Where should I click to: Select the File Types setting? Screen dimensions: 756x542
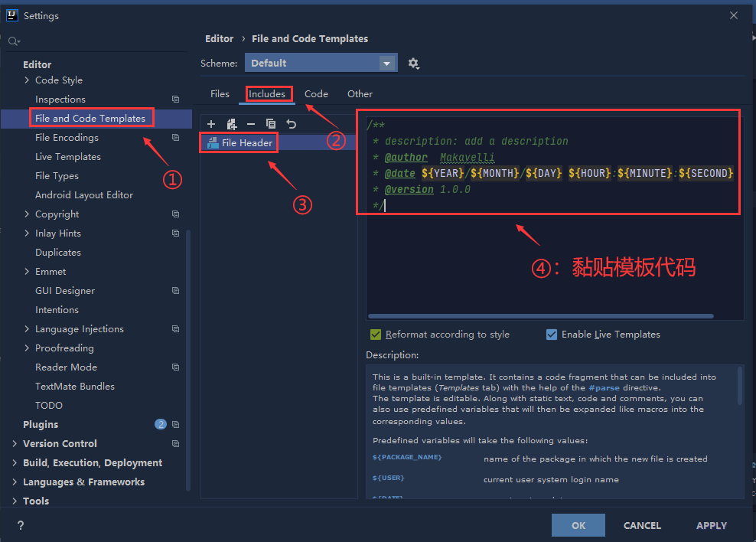click(57, 176)
